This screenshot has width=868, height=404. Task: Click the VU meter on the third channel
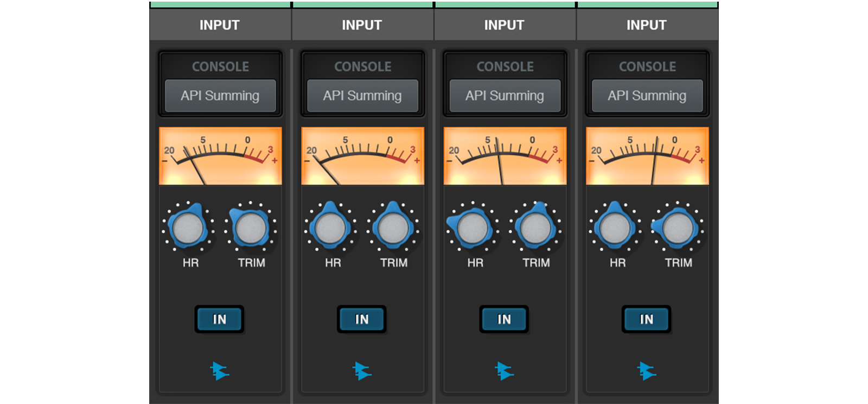click(x=505, y=156)
